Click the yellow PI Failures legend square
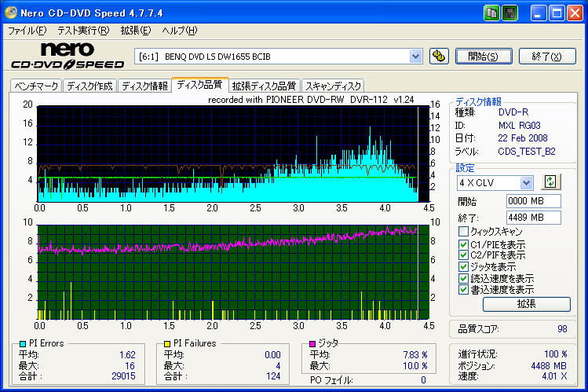This screenshot has width=588, height=392. (167, 343)
